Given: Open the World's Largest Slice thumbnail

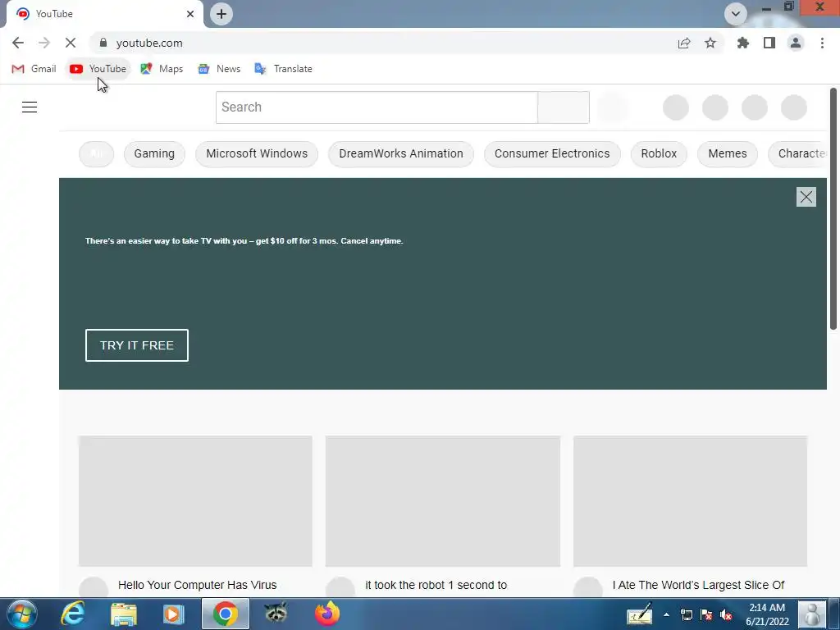Looking at the screenshot, I should (690, 501).
